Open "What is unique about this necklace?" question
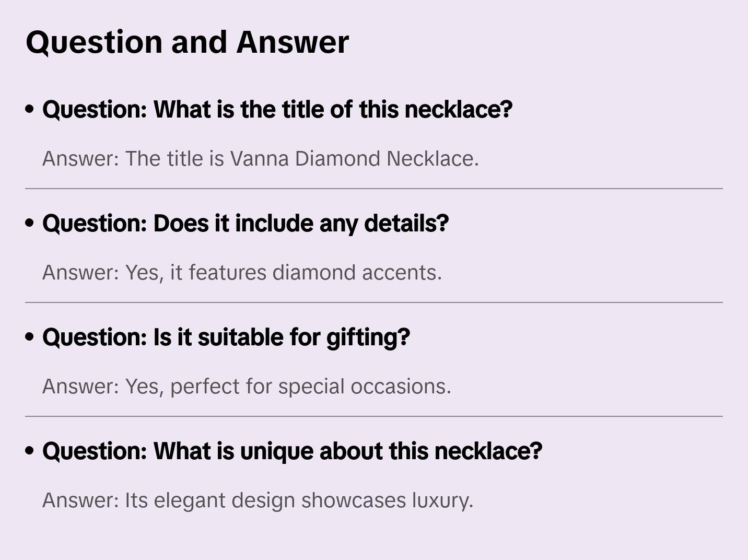Image resolution: width=748 pixels, height=560 pixels. pos(292,451)
